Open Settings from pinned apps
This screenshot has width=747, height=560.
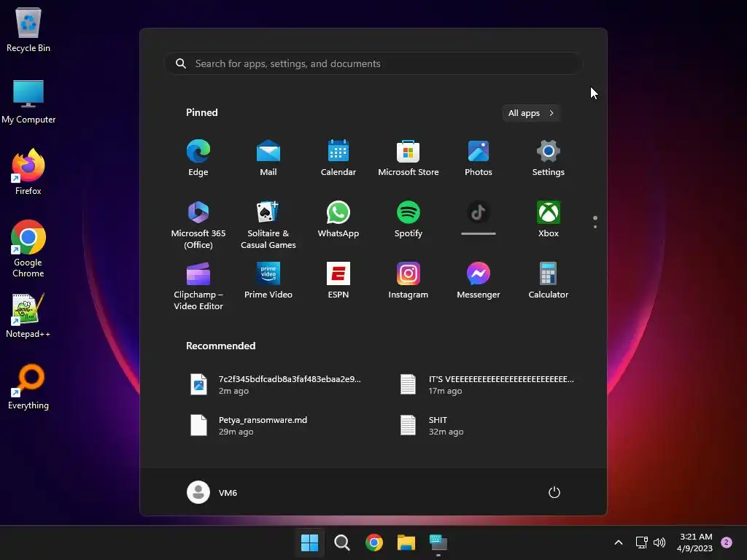[x=549, y=158]
